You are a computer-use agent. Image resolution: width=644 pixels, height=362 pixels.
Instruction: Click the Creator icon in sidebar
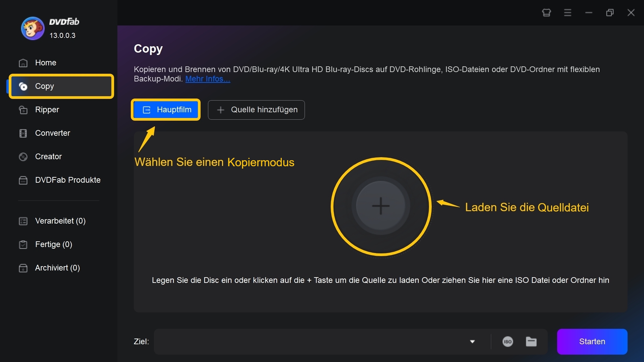point(22,156)
